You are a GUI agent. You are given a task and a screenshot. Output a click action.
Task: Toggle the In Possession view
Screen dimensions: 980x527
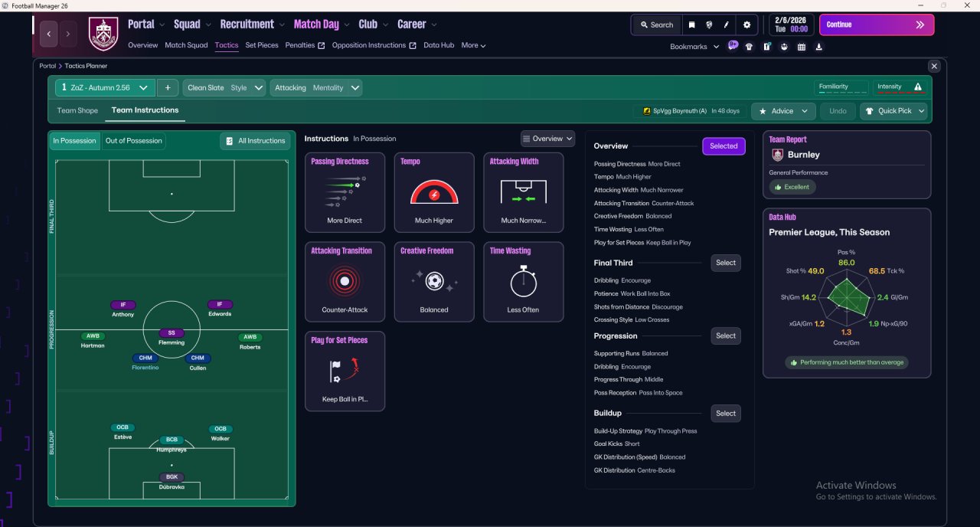click(x=75, y=141)
